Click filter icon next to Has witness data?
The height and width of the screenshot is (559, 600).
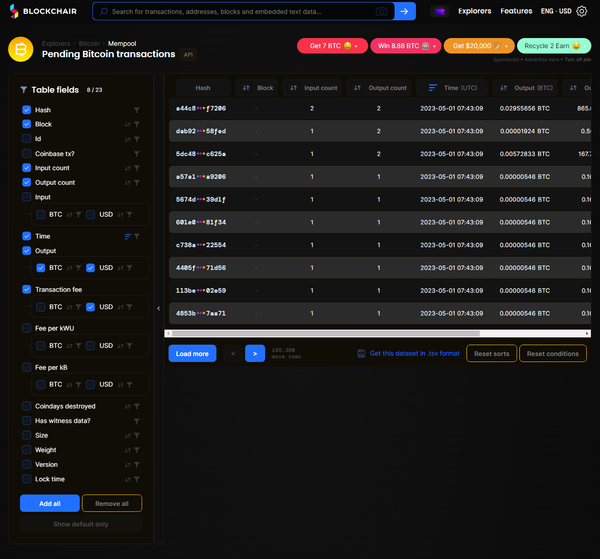tap(137, 421)
